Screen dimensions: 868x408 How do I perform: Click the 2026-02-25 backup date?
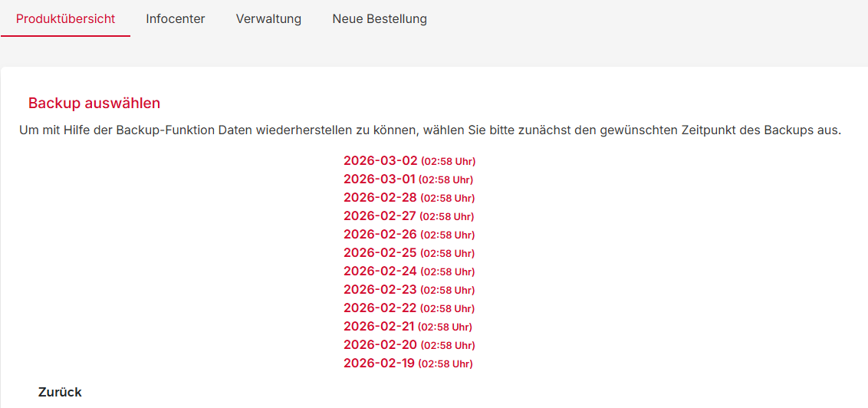pos(380,253)
